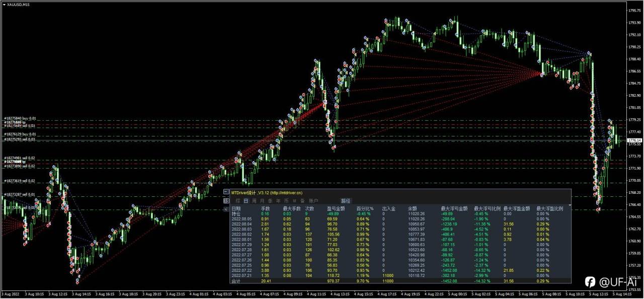The width and height of the screenshot is (644, 299).
Task: Switch to the 周 (weekly) tab
Action: coord(255,201)
